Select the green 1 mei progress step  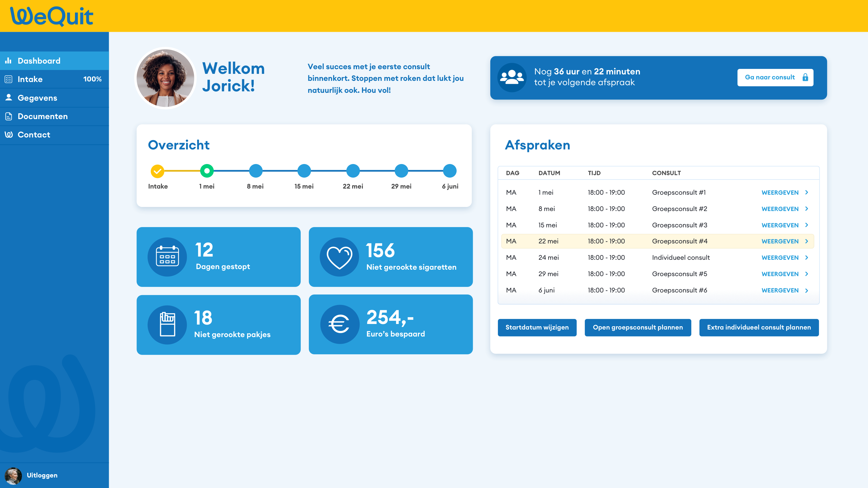[207, 171]
